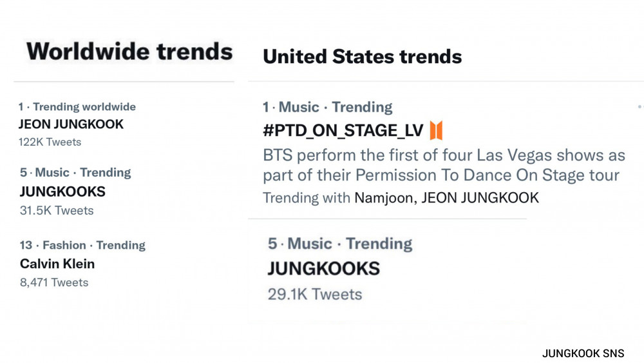The image size is (644, 363).
Task: Click the BTS Las Vegas shows description
Action: 444,165
